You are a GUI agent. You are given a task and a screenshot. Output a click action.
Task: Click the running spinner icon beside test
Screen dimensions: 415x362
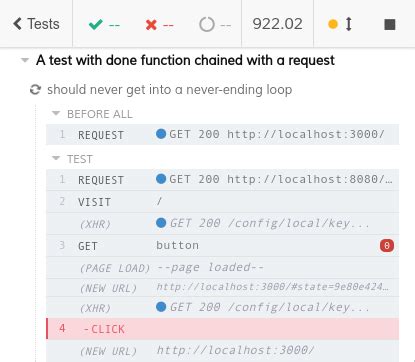coord(35,90)
